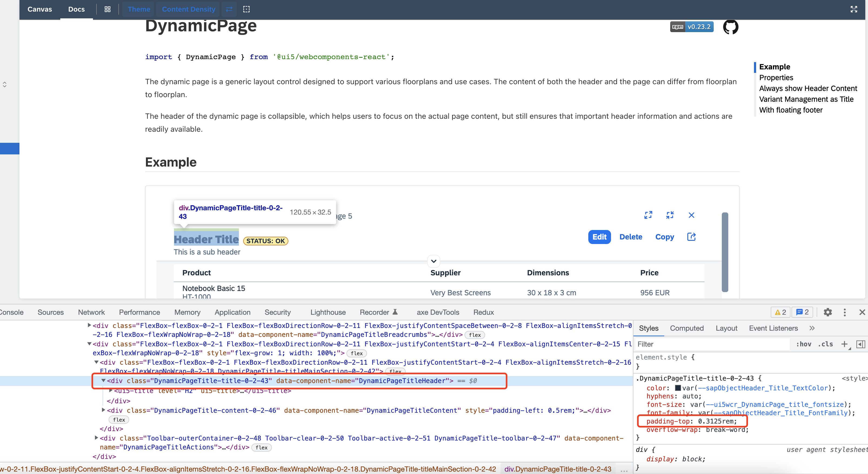Open the Computed tab in DevTools
Screen dimensions: 868x474
(x=687, y=328)
